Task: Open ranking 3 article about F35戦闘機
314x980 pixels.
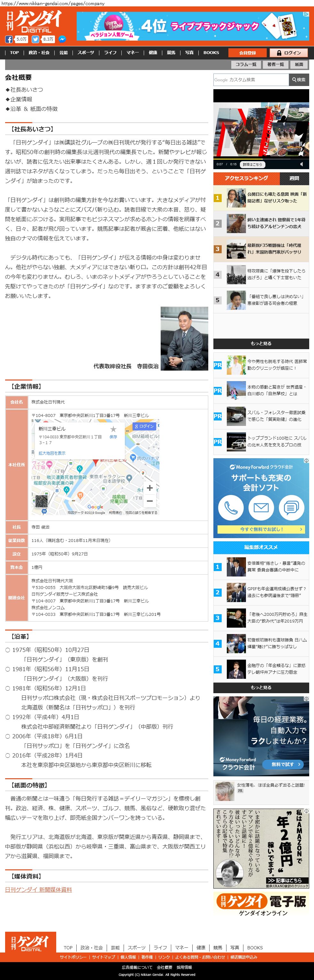Action: (x=261, y=249)
